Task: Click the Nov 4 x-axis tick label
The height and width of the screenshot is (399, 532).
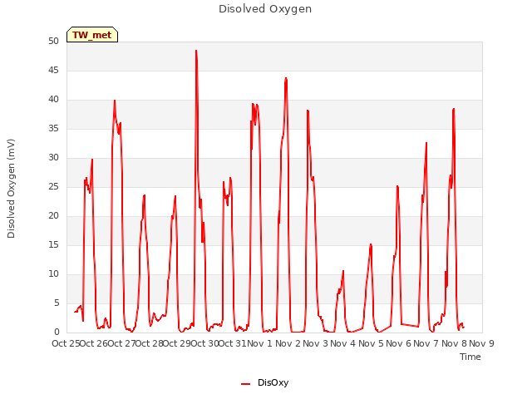Action: click(x=342, y=343)
